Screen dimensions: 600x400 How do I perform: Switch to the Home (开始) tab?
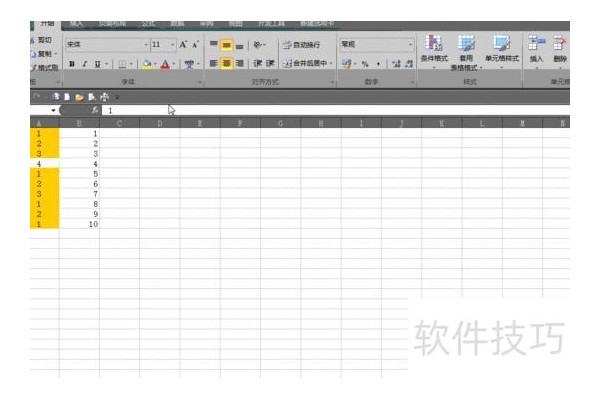(x=47, y=24)
